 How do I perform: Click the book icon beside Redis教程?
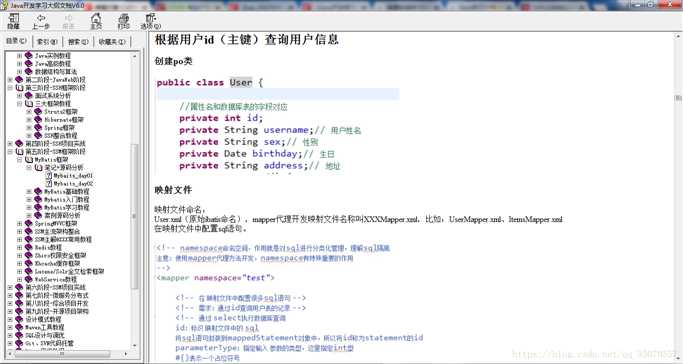29,247
